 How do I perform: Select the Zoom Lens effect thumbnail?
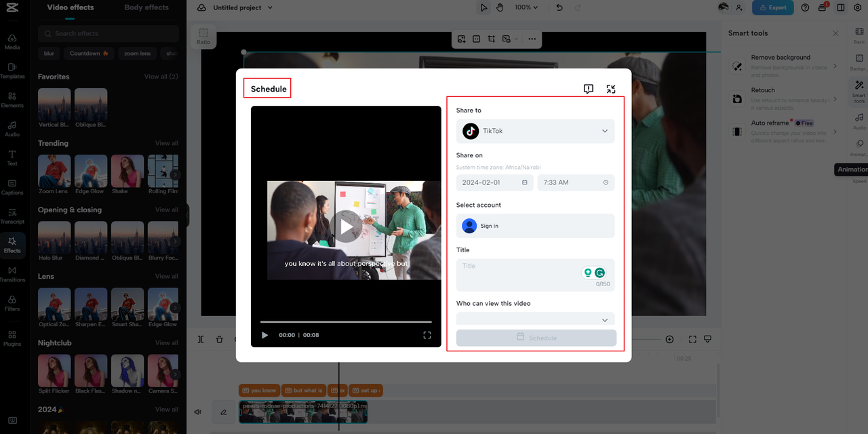54,172
